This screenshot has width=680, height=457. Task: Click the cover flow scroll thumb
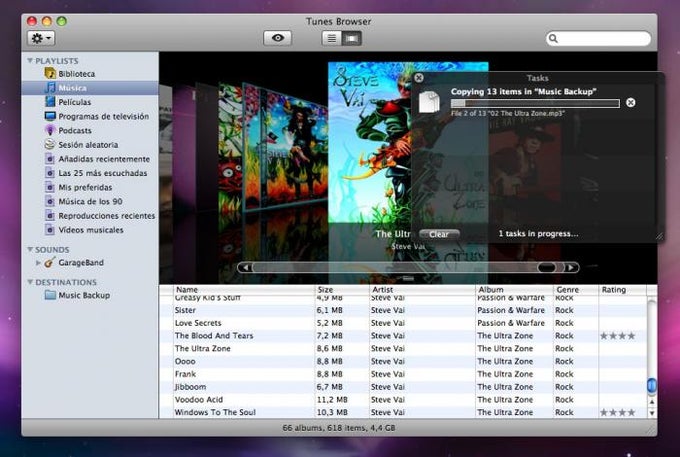[x=546, y=268]
